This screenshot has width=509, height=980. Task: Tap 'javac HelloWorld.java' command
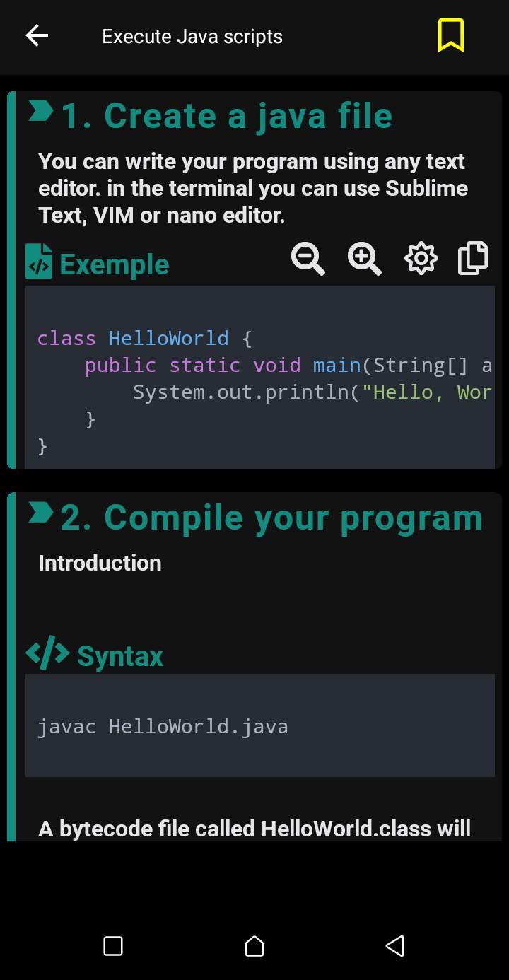[163, 727]
